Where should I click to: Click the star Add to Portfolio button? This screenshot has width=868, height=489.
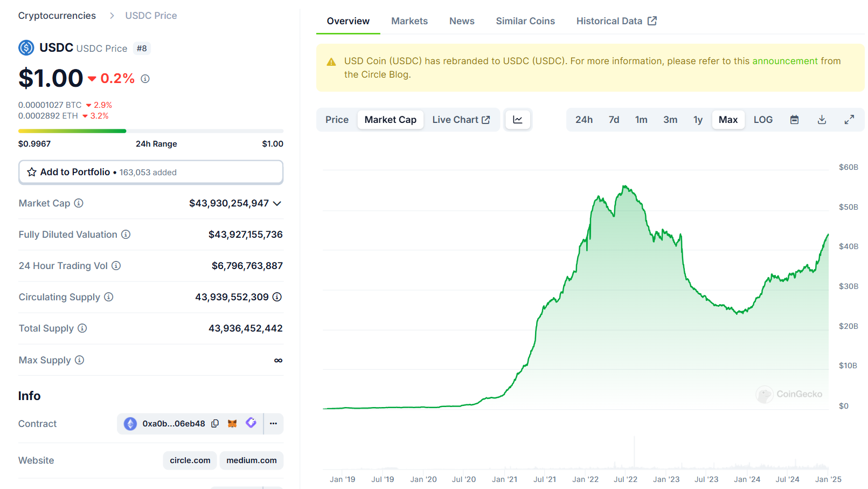150,172
